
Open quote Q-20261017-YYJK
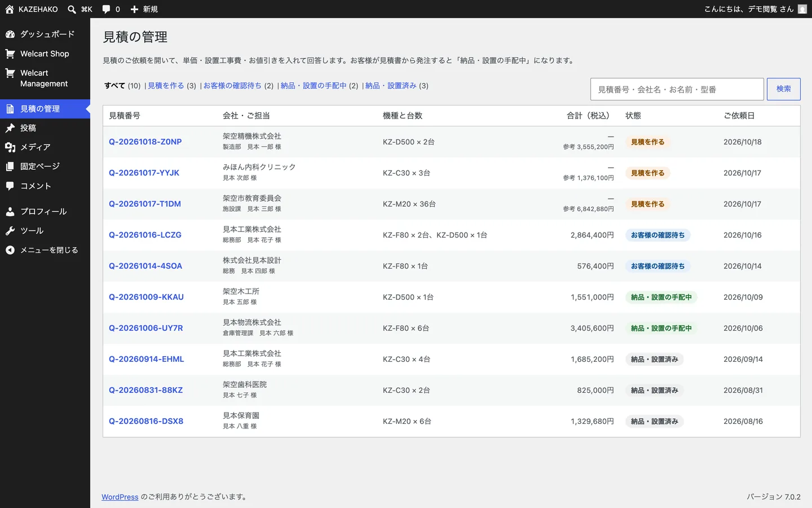click(x=144, y=173)
